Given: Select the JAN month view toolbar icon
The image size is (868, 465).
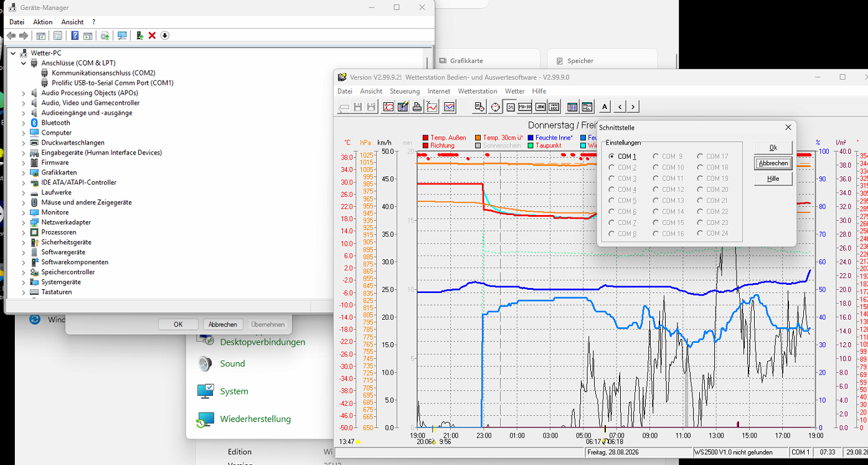Looking at the screenshot, I should point(540,107).
